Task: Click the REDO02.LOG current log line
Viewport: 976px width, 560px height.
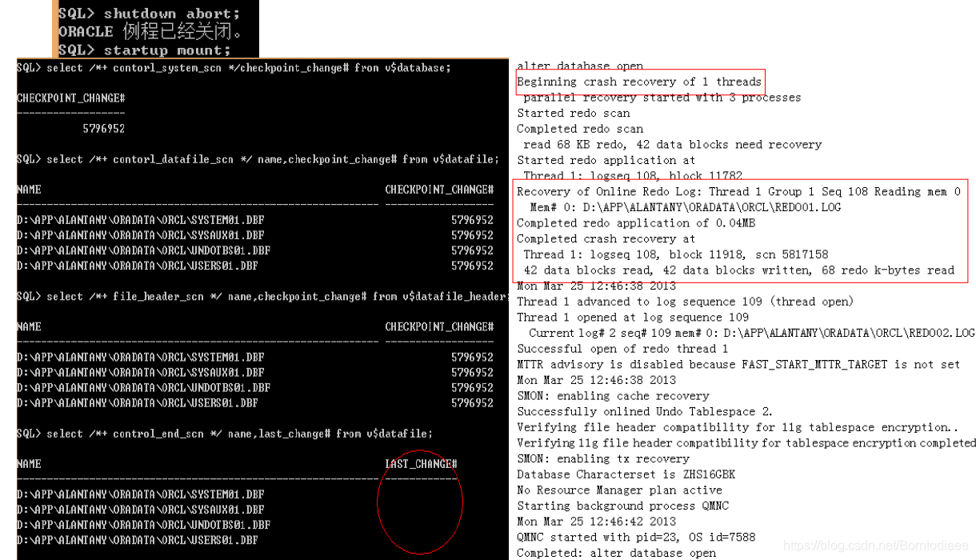Action: click(752, 333)
